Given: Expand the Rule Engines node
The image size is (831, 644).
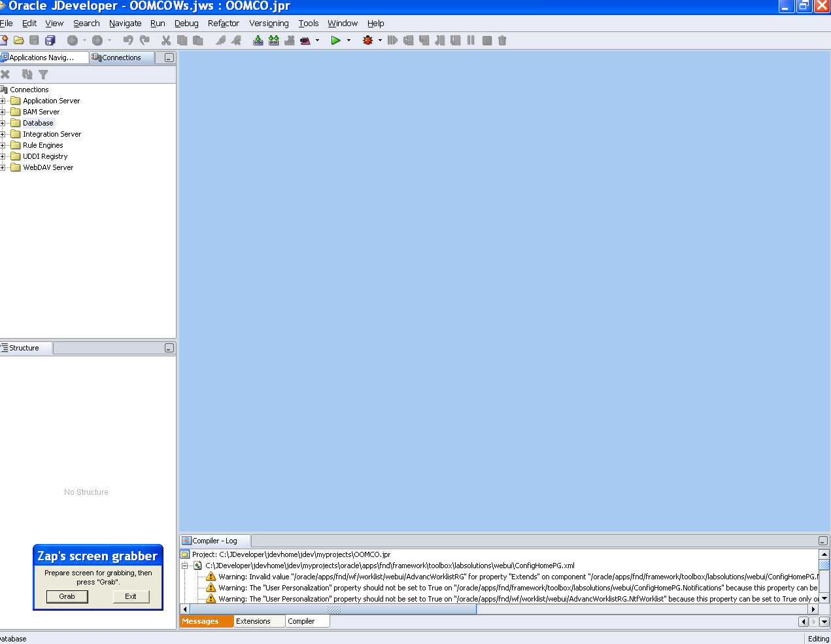Looking at the screenshot, I should 3,146.
